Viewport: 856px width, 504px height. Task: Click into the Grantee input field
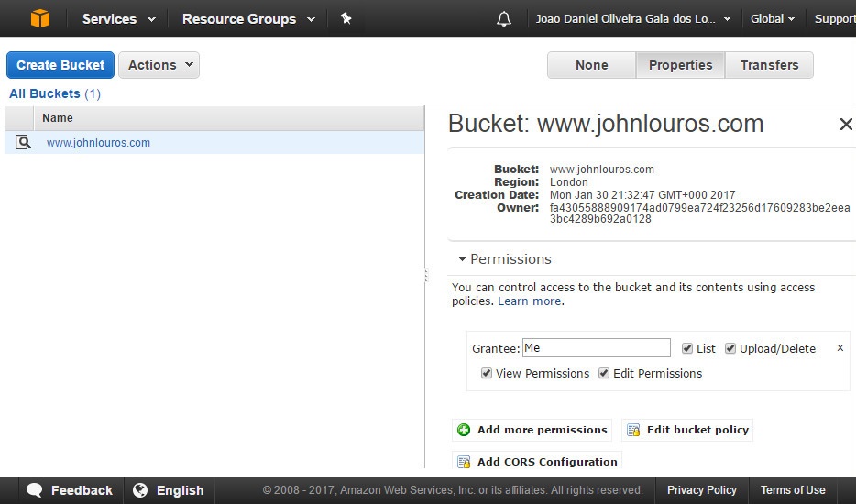tap(596, 348)
